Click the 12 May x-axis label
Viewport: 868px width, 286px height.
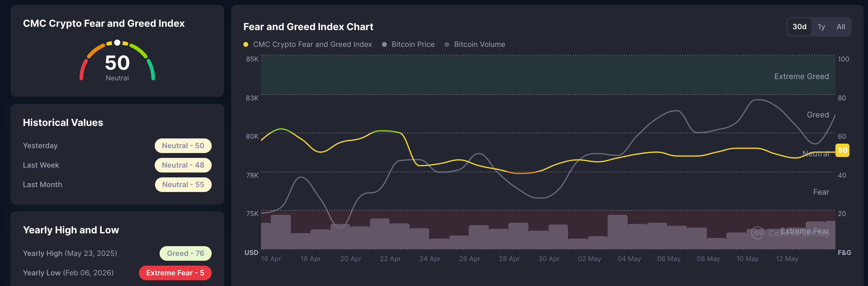(787, 259)
